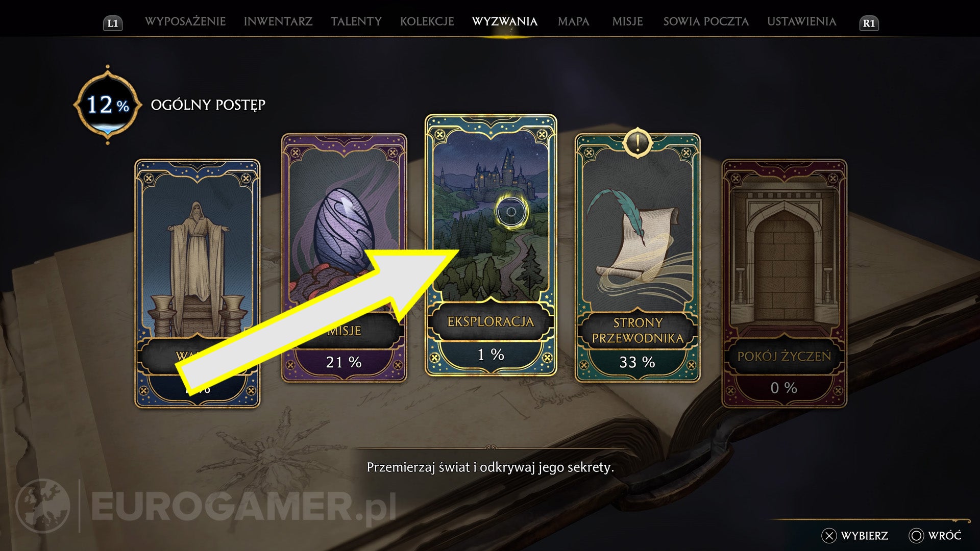The height and width of the screenshot is (551, 980).
Task: Open the Ustawienia tab
Action: (x=801, y=21)
